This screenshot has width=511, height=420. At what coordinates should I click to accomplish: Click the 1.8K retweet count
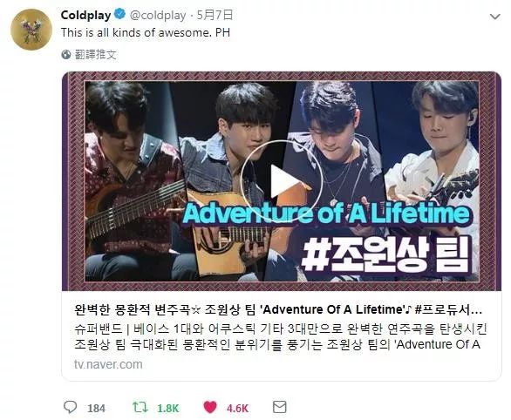pos(168,409)
